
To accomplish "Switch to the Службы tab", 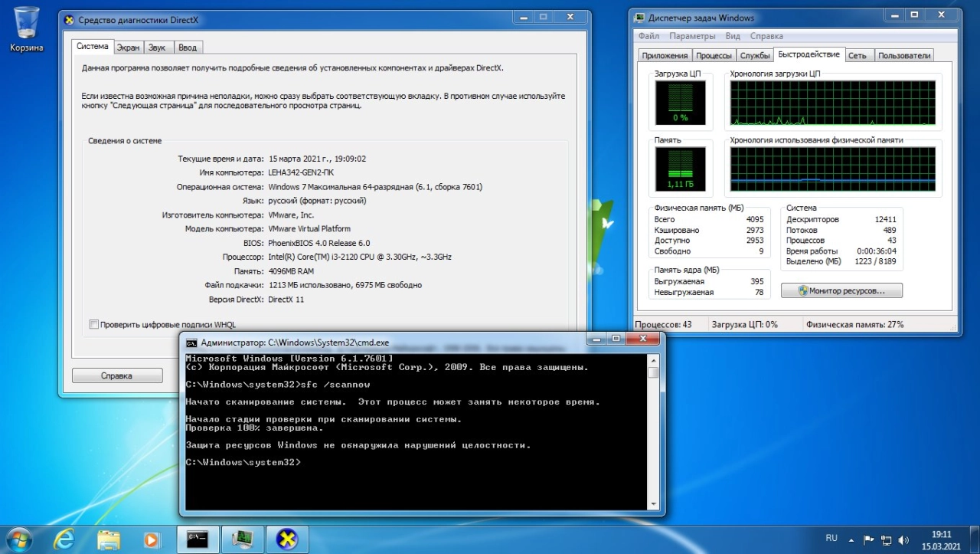I will pos(755,55).
